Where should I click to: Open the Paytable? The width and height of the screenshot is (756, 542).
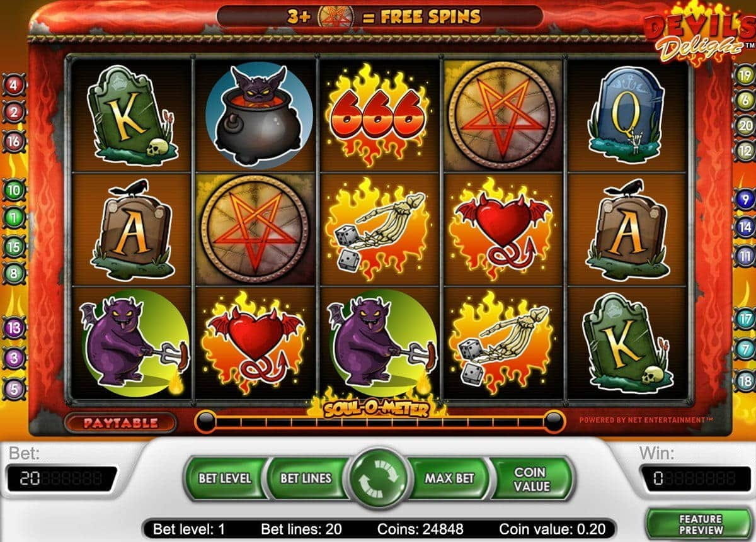coord(120,422)
